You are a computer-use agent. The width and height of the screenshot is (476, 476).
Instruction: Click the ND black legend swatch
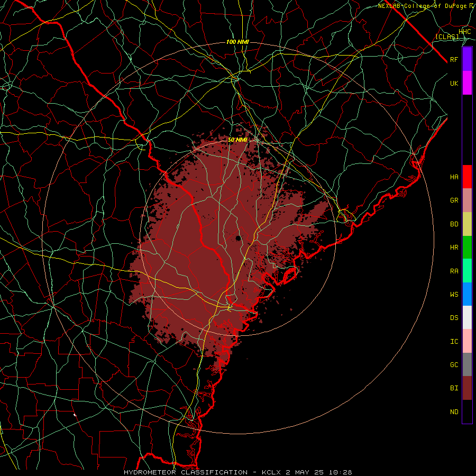click(x=467, y=411)
